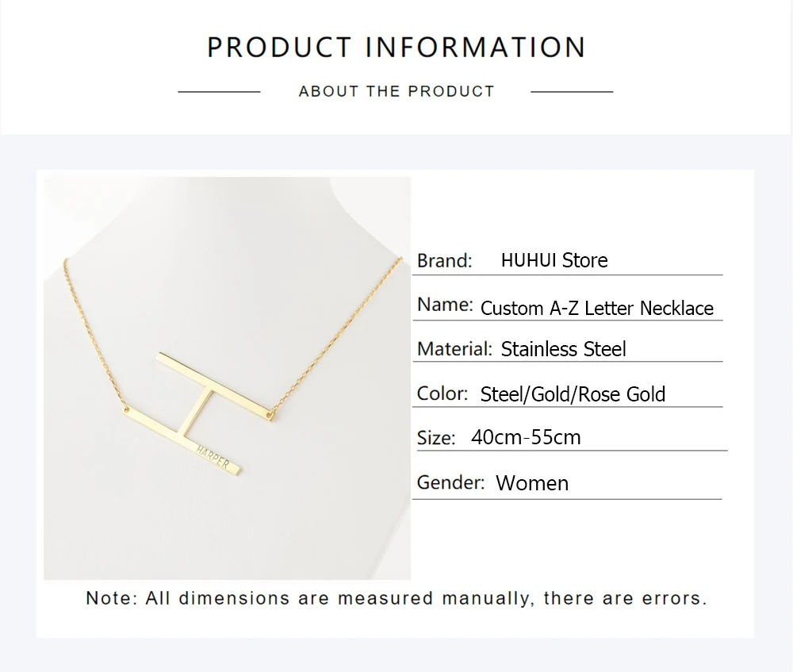Click the note about manual measurement errors
Image resolution: width=793 pixels, height=672 pixels.
[396, 598]
